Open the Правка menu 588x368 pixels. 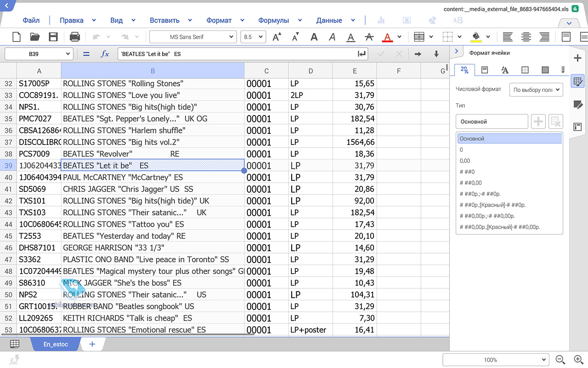pyautogui.click(x=72, y=20)
